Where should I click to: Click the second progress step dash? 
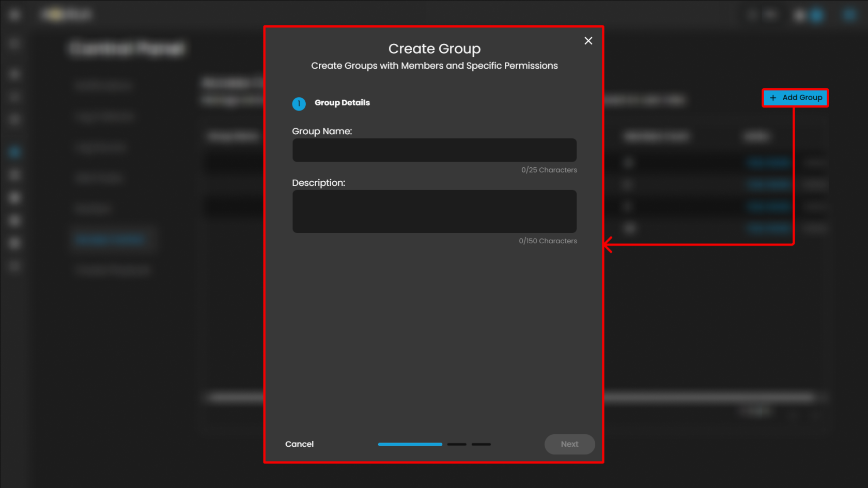[457, 444]
